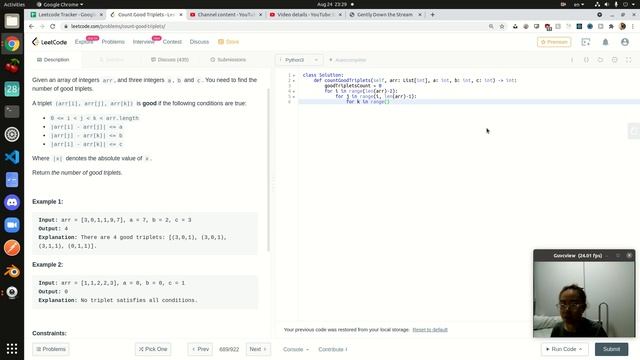Switch to the Video details YouTube tab

(x=306, y=15)
